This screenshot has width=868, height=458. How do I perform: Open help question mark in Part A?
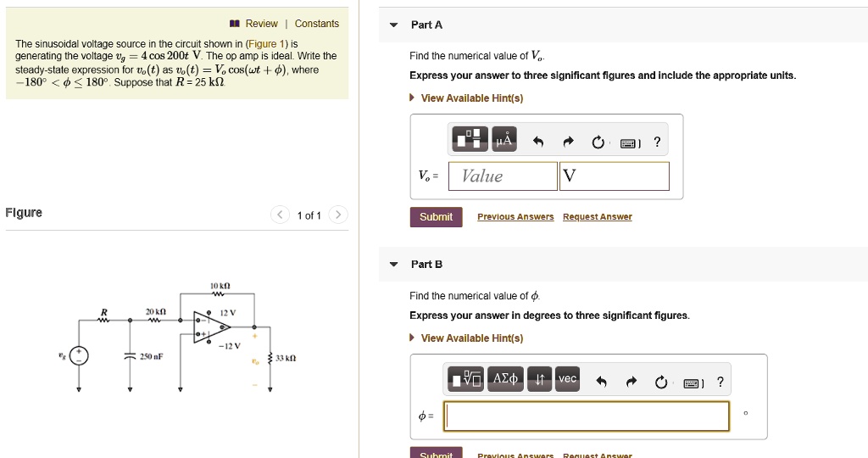(657, 142)
